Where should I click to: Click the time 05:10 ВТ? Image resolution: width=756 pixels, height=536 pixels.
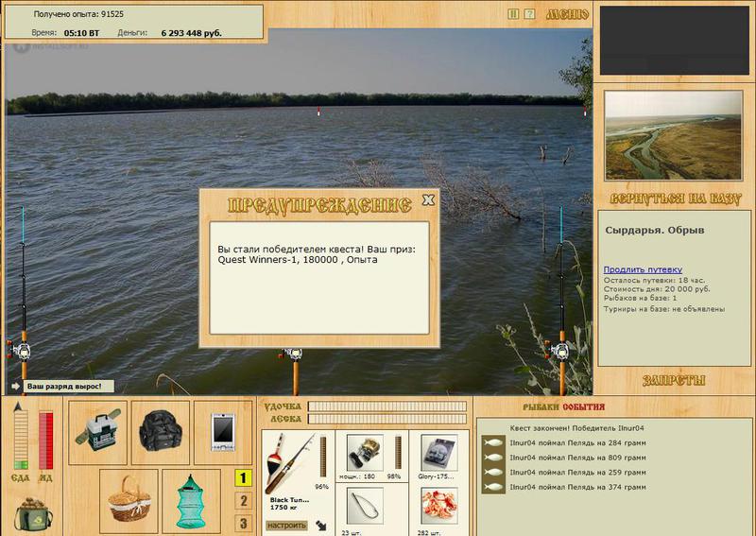click(x=81, y=33)
